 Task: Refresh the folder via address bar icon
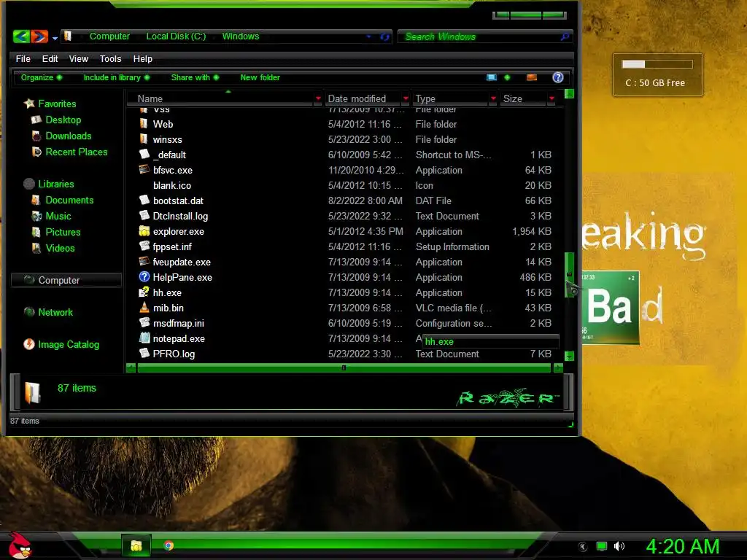tap(384, 36)
